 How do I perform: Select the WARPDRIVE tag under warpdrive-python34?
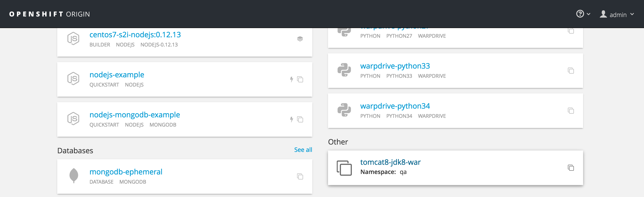click(432, 116)
